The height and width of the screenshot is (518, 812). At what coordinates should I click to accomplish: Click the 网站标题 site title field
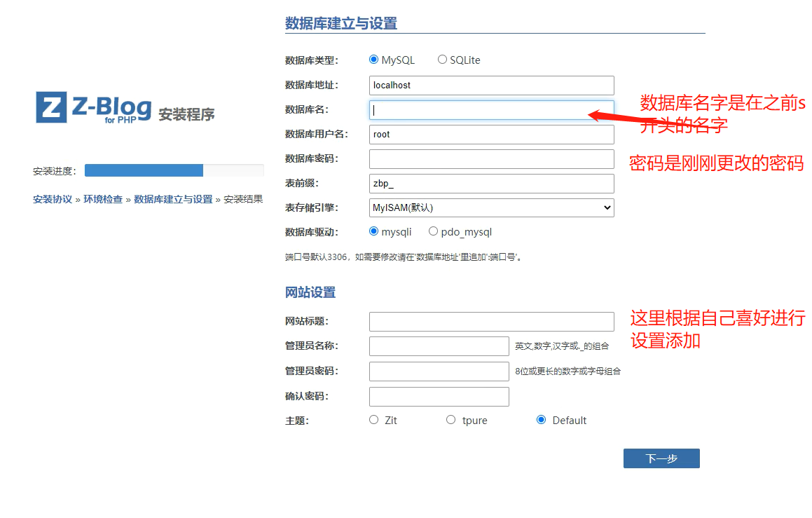[490, 321]
